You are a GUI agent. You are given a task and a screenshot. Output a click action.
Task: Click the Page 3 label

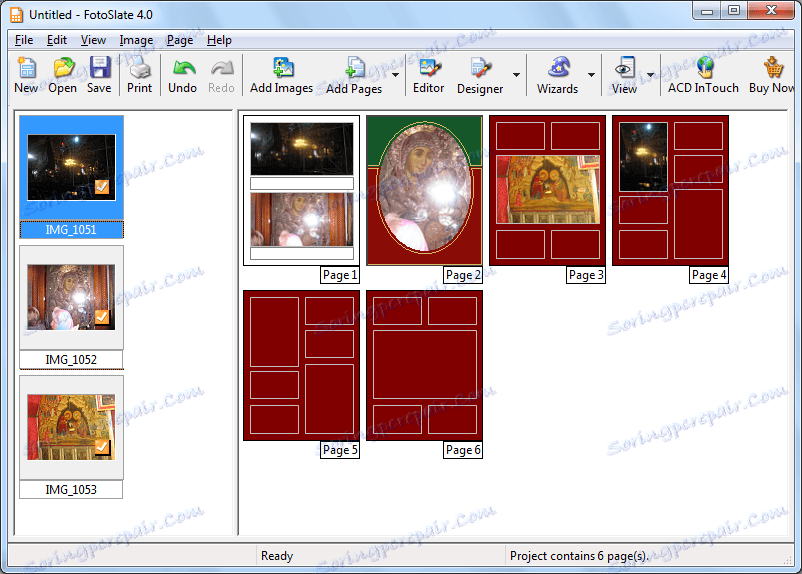point(586,275)
